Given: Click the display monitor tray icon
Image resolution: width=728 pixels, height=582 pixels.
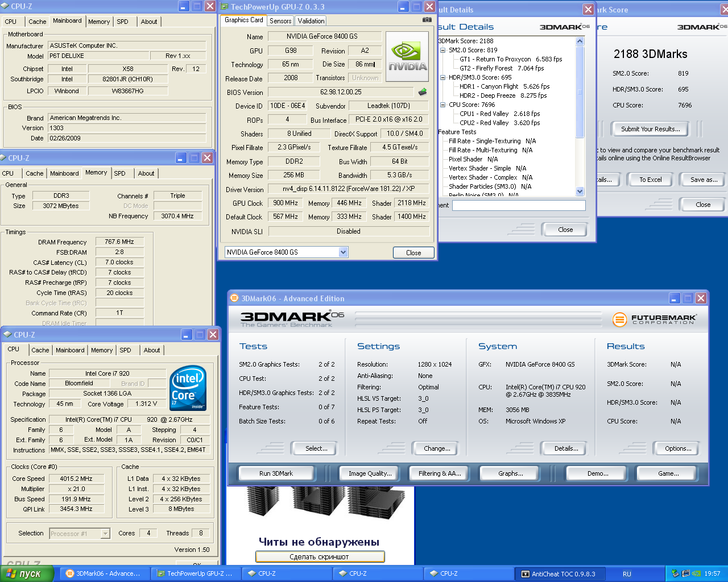Looking at the screenshot, I should [685, 573].
